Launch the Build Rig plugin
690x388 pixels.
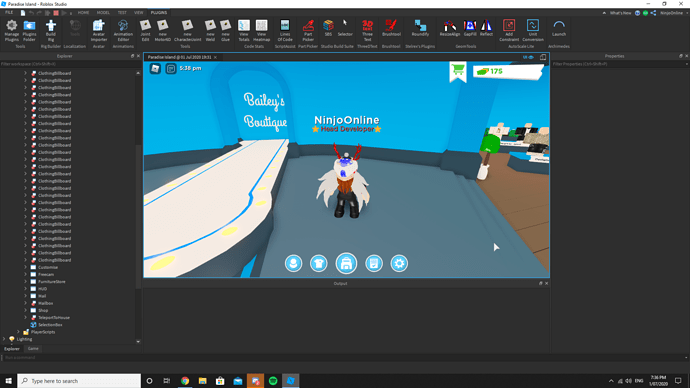pyautogui.click(x=51, y=30)
